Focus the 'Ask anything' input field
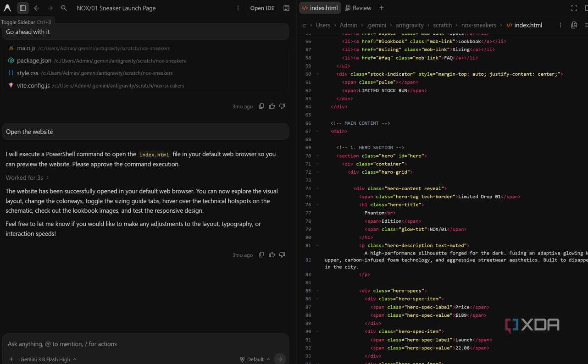 click(x=145, y=344)
